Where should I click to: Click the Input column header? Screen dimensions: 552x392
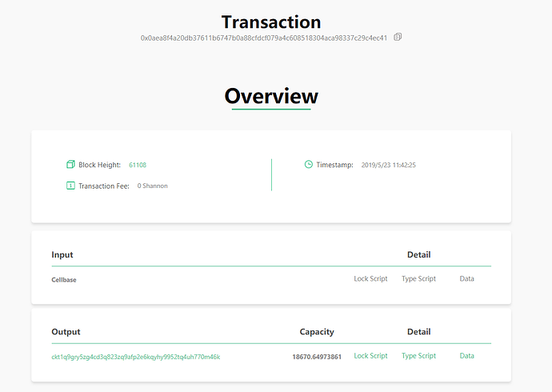coord(62,254)
